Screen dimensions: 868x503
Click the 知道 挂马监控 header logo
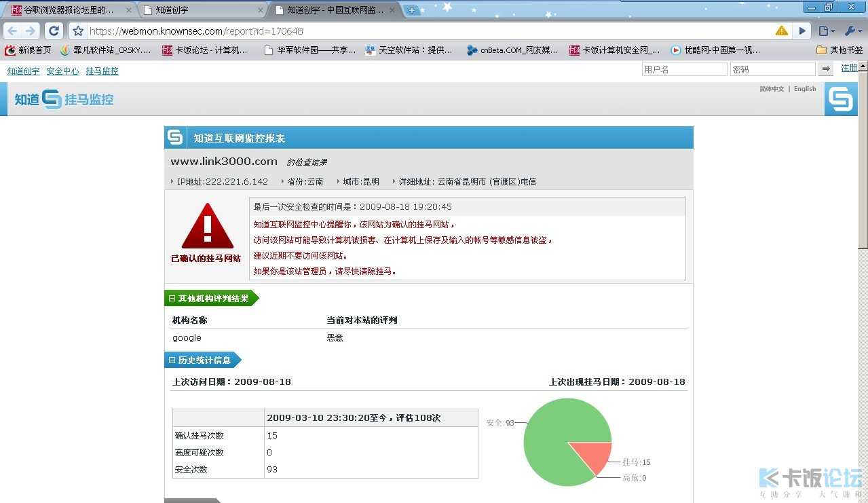tap(64, 99)
